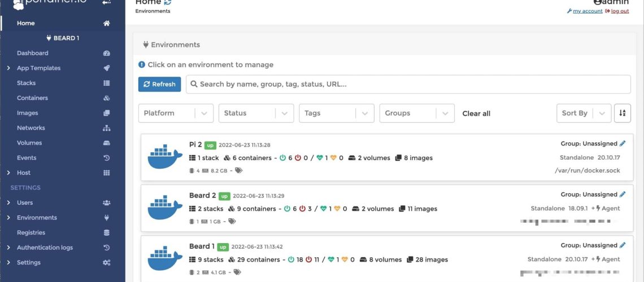Click the pencil icon on Beard 2 group
This screenshot has width=644, height=282.
(623, 195)
